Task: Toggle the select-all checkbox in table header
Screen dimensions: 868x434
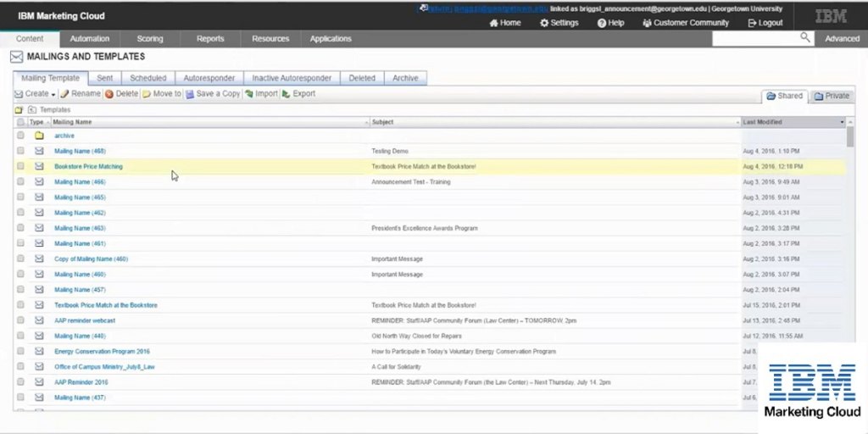Action: pyautogui.click(x=20, y=122)
